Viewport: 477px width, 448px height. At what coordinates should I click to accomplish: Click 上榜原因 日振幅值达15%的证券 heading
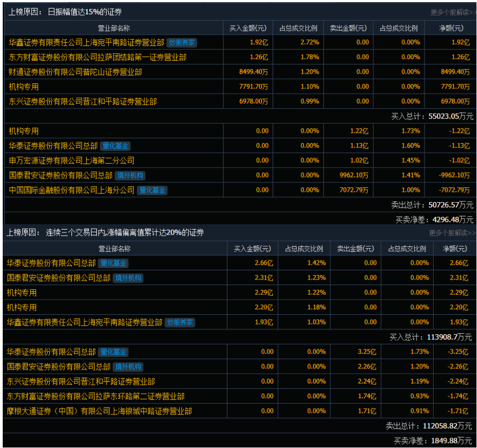(x=65, y=12)
